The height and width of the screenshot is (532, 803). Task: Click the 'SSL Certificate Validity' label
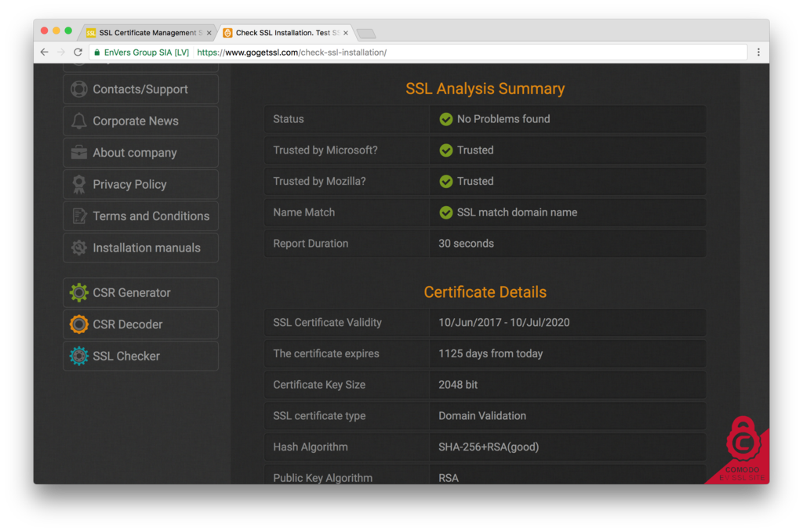tap(327, 322)
